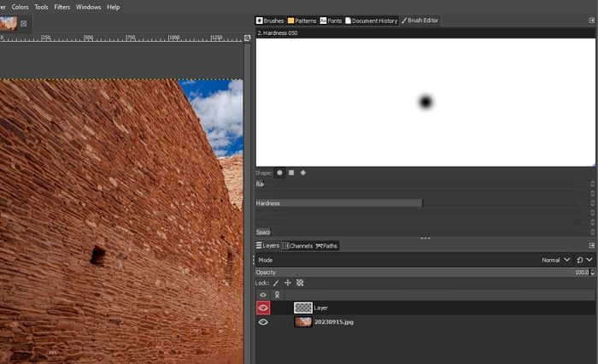Open the Patterns tab

click(x=302, y=21)
